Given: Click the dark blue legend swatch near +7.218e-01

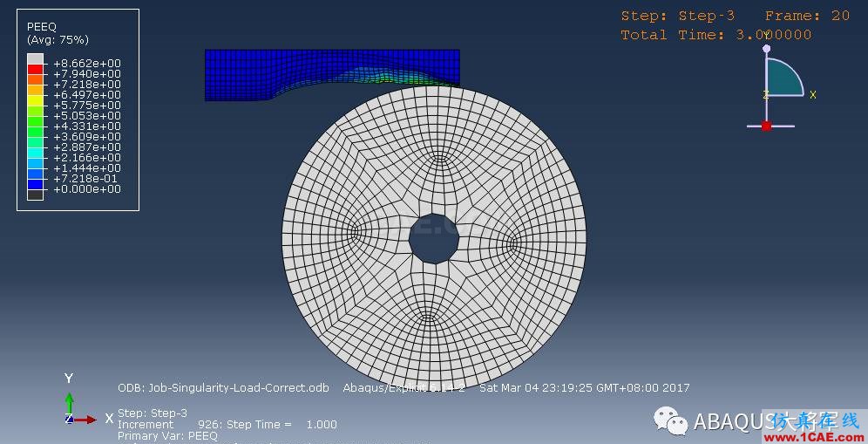Looking at the screenshot, I should point(36,185).
